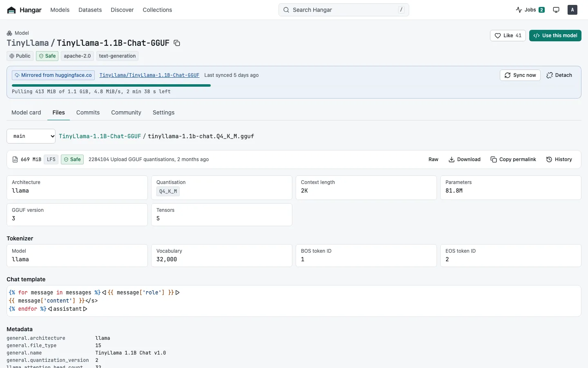The image size is (588, 368).
Task: Click the LFS badge on file row
Action: 51,159
